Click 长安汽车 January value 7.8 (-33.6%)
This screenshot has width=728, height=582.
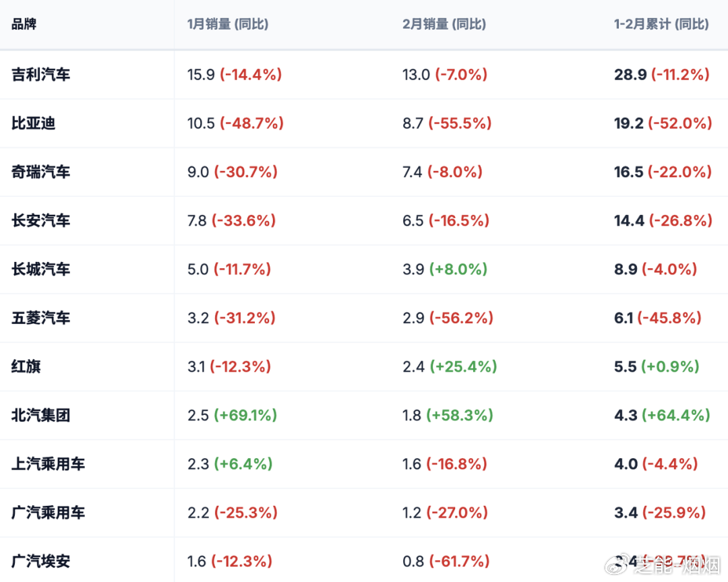231,220
